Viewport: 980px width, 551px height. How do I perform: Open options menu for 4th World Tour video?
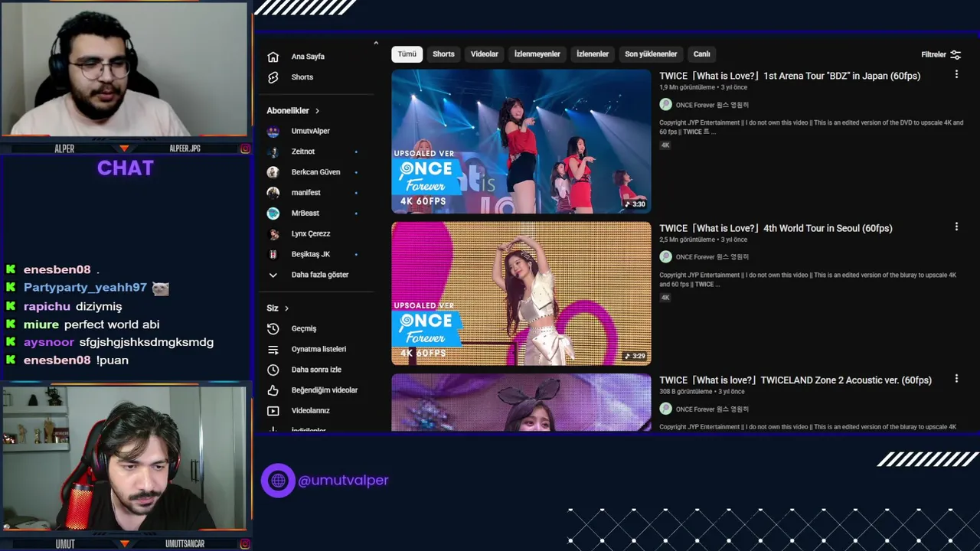(x=956, y=227)
